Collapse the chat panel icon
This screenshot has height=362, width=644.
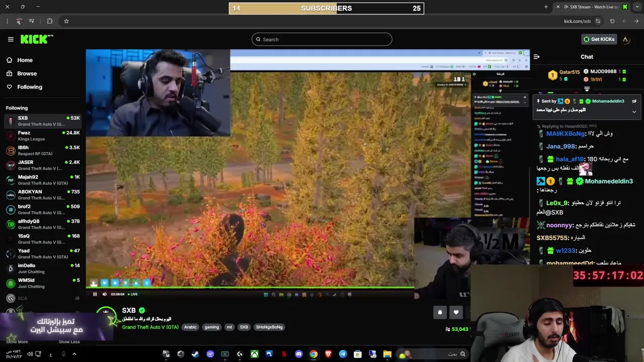[536, 57]
